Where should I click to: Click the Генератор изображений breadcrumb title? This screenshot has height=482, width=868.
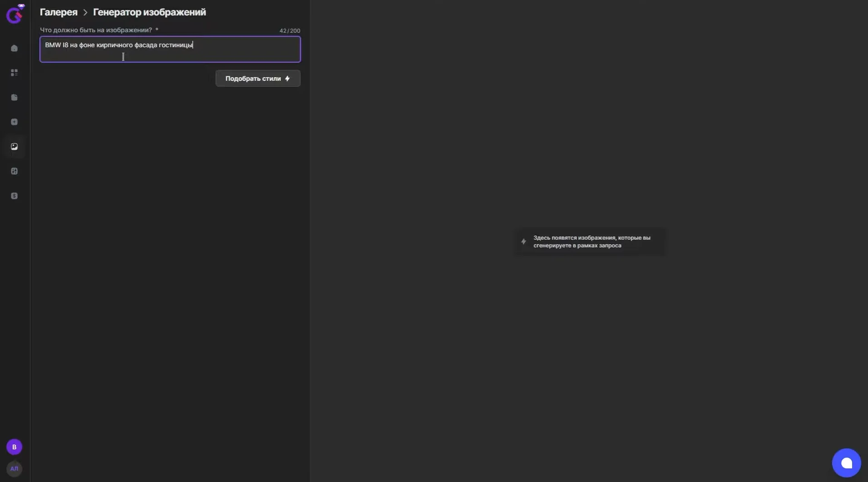149,12
